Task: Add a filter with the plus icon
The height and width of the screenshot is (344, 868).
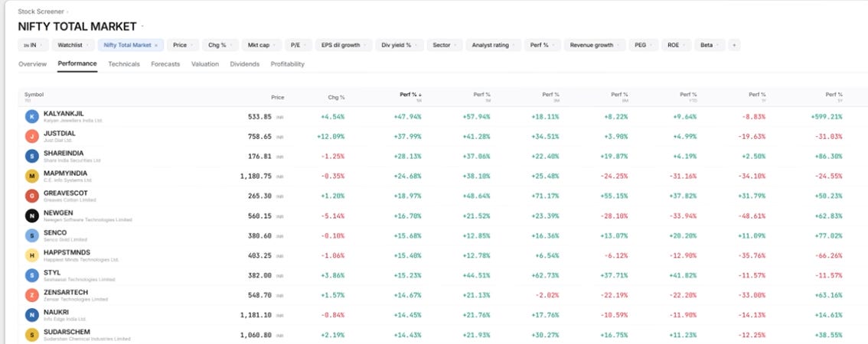Action: pyautogui.click(x=734, y=45)
